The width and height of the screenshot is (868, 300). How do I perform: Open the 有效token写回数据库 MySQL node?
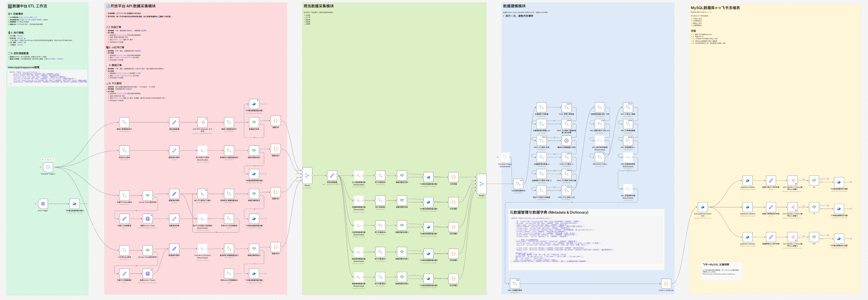(x=229, y=219)
